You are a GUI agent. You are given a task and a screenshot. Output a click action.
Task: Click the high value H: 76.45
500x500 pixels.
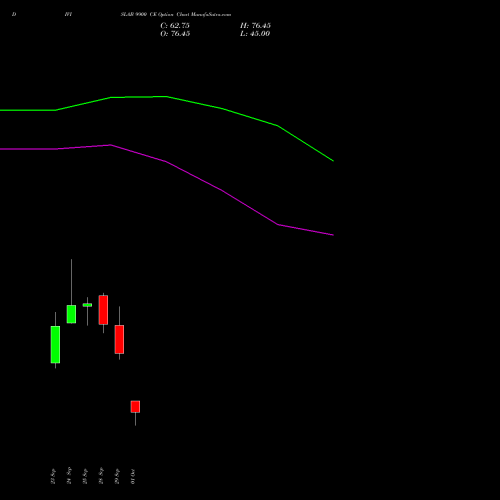[x=255, y=26]
